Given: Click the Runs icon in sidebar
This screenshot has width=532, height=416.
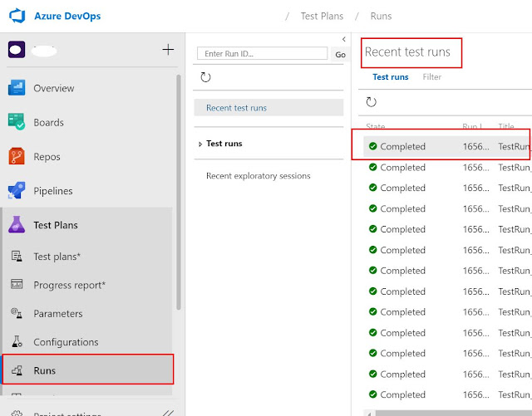Looking at the screenshot, I should click(17, 370).
